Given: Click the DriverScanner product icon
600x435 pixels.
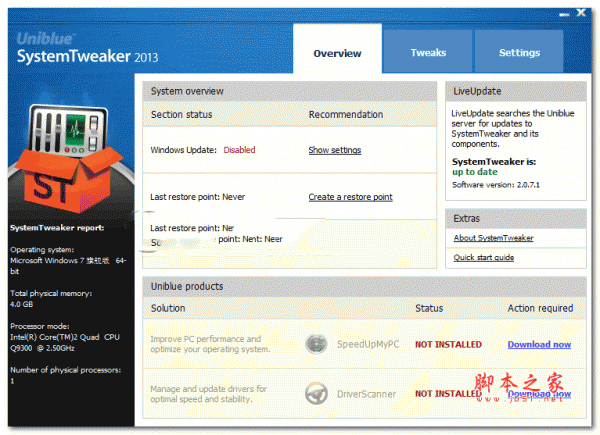Looking at the screenshot, I should [x=316, y=393].
